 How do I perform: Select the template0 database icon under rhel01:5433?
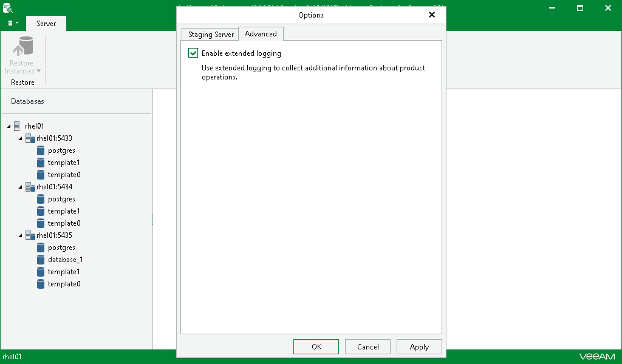coord(41,174)
